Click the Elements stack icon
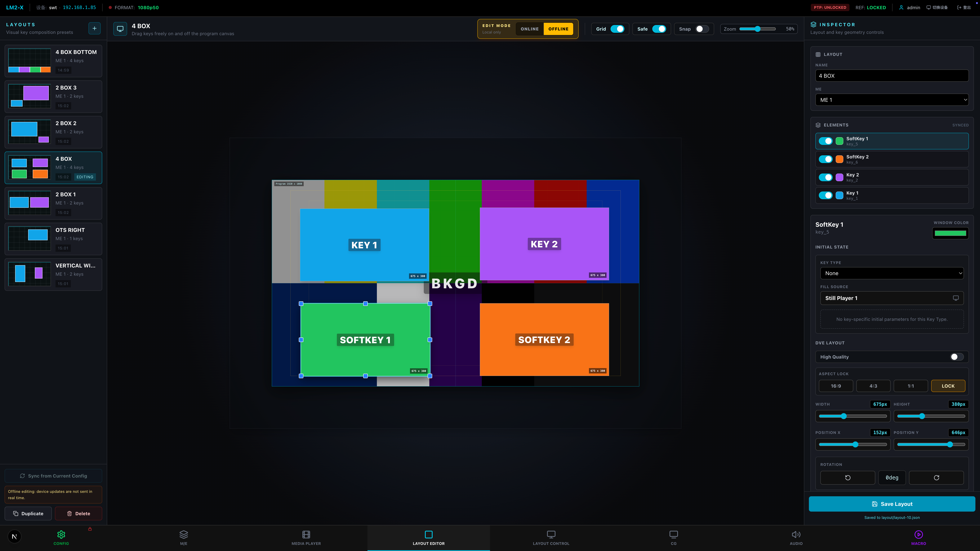 (818, 125)
